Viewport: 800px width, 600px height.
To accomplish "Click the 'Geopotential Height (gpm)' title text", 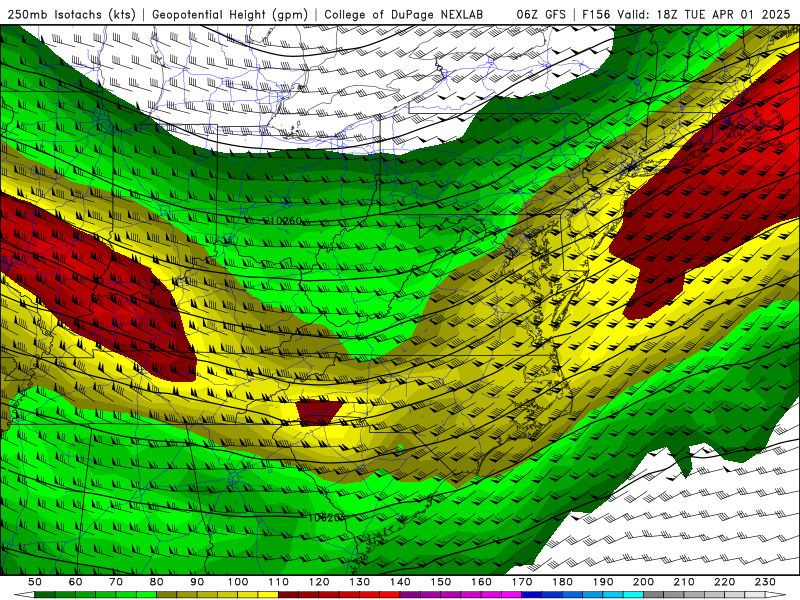I will [x=230, y=15].
